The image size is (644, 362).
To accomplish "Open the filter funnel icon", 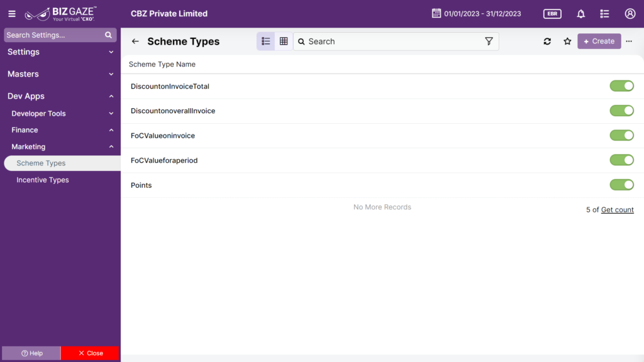I will click(x=489, y=41).
